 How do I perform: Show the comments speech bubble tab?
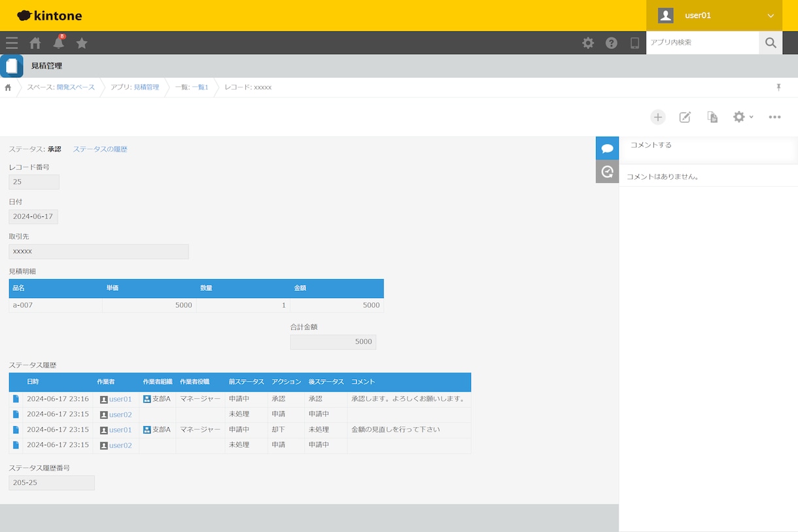point(607,148)
